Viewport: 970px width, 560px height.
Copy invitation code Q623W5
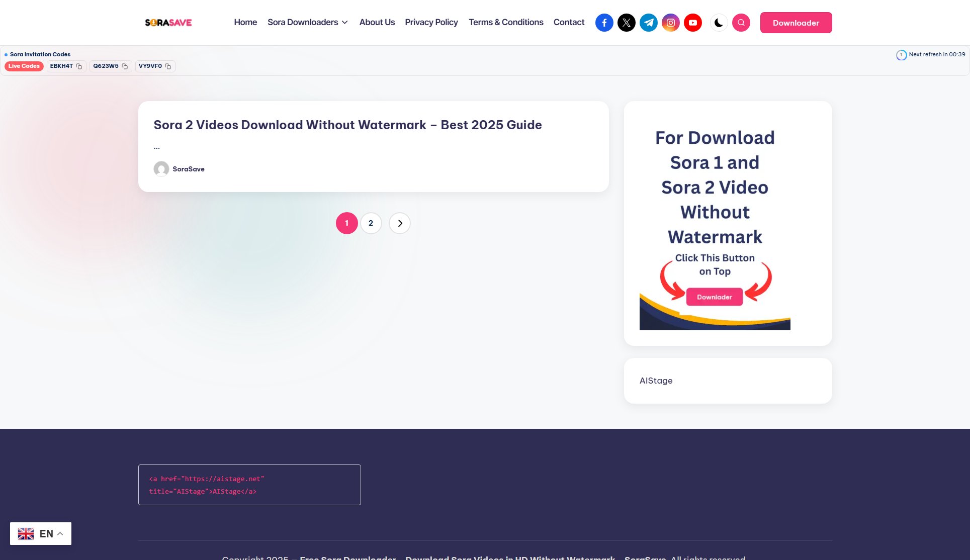[x=125, y=66]
